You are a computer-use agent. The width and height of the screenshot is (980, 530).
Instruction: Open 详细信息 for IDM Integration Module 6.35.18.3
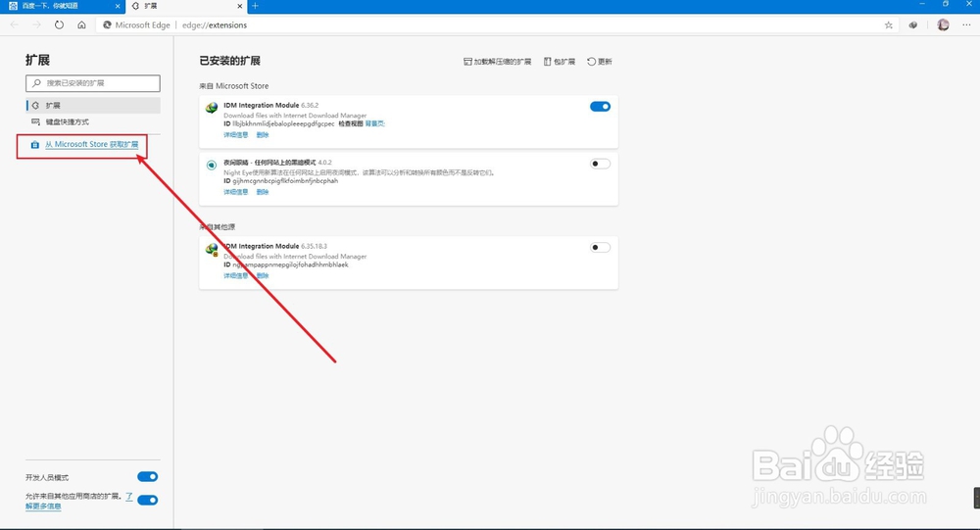point(235,275)
